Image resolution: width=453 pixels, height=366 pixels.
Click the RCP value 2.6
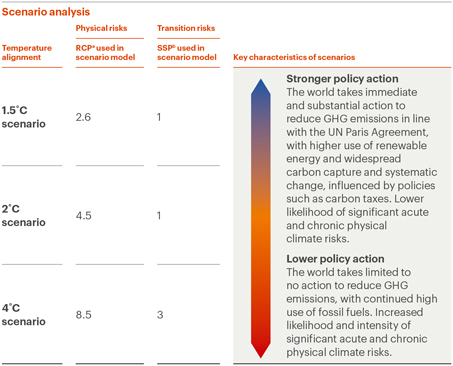tap(83, 117)
